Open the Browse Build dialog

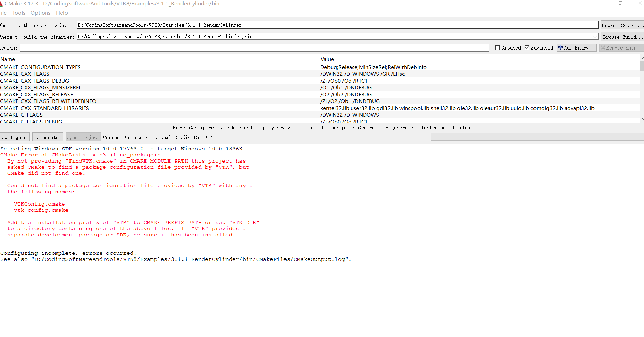[622, 37]
